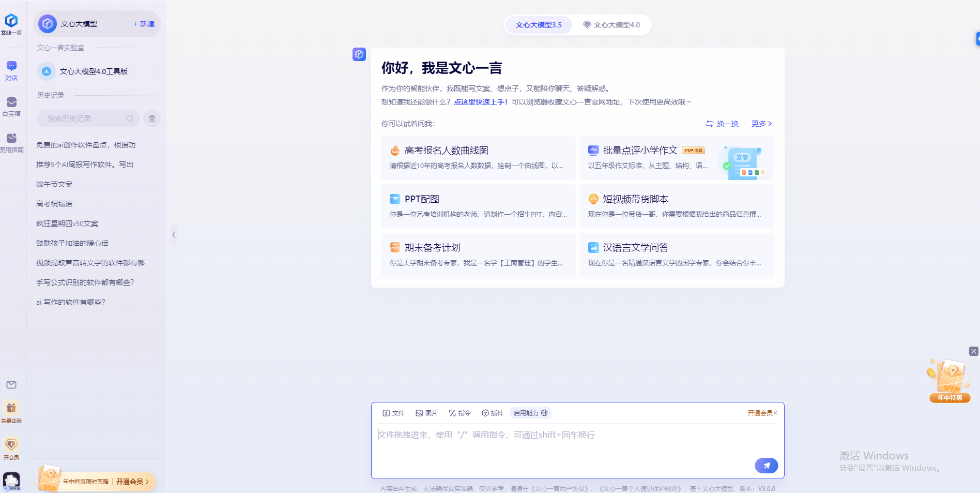Click the 点这里快速上手 link
The width and height of the screenshot is (980, 493).
pyautogui.click(x=480, y=102)
